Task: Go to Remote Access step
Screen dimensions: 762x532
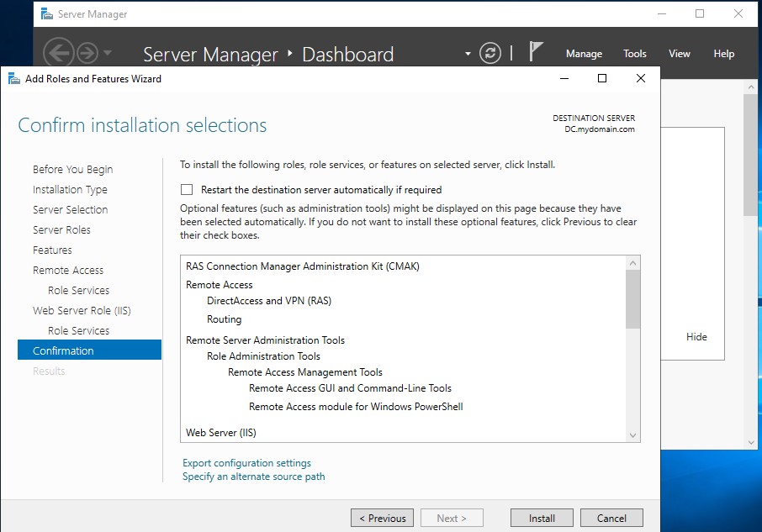Action: (68, 271)
